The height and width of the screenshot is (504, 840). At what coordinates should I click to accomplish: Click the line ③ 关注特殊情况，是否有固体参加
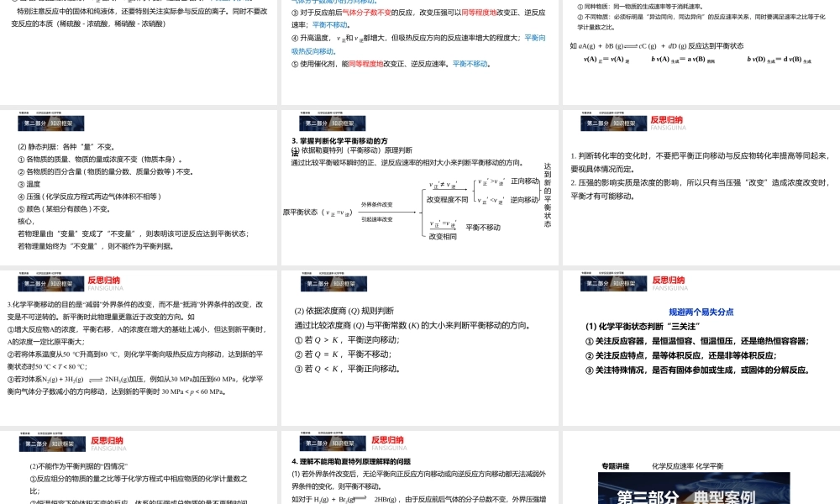tap(698, 370)
